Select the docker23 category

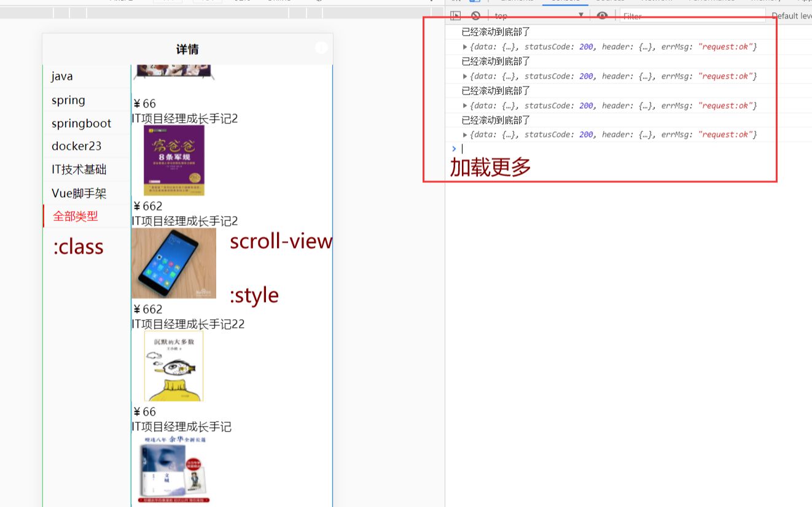tap(87, 146)
